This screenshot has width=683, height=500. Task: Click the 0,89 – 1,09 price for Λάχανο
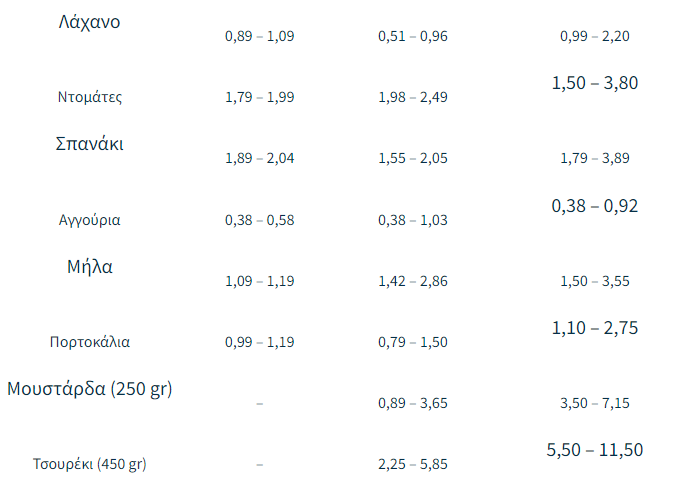pyautogui.click(x=260, y=37)
